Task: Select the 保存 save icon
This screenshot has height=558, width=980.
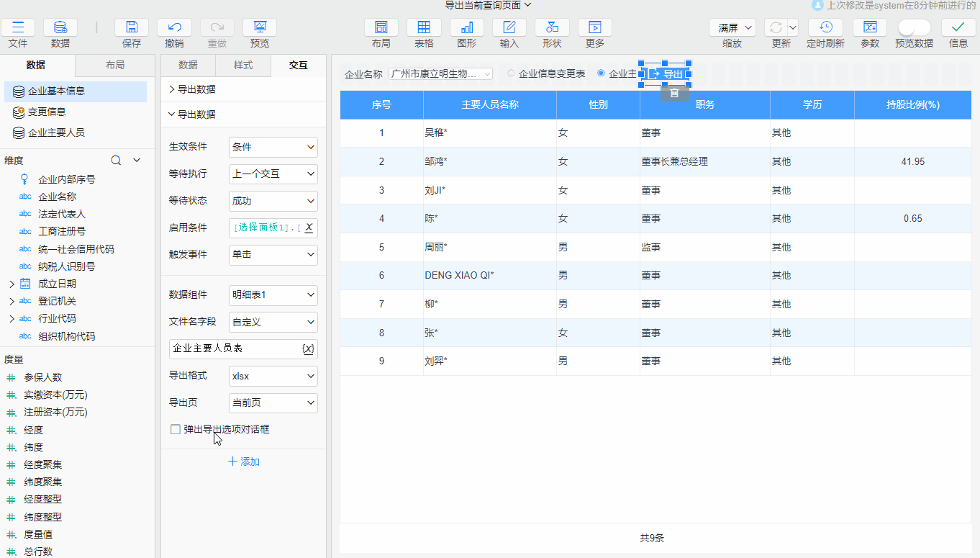Action: click(x=132, y=27)
